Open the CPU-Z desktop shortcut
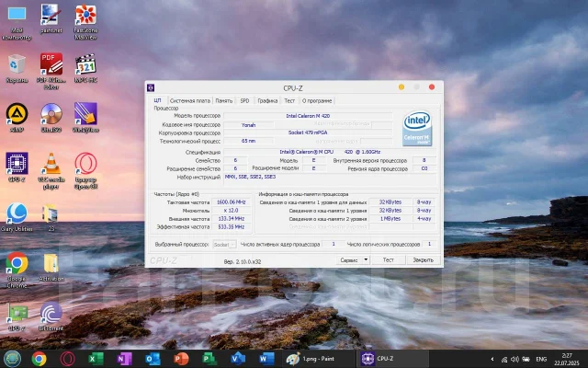 [x=17, y=167]
